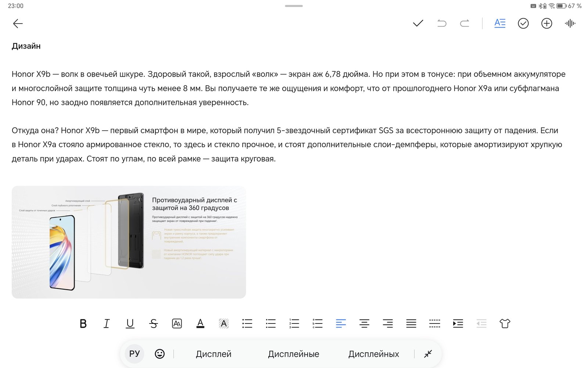Toggle bold formatting
Image resolution: width=588 pixels, height=368 pixels.
click(83, 323)
